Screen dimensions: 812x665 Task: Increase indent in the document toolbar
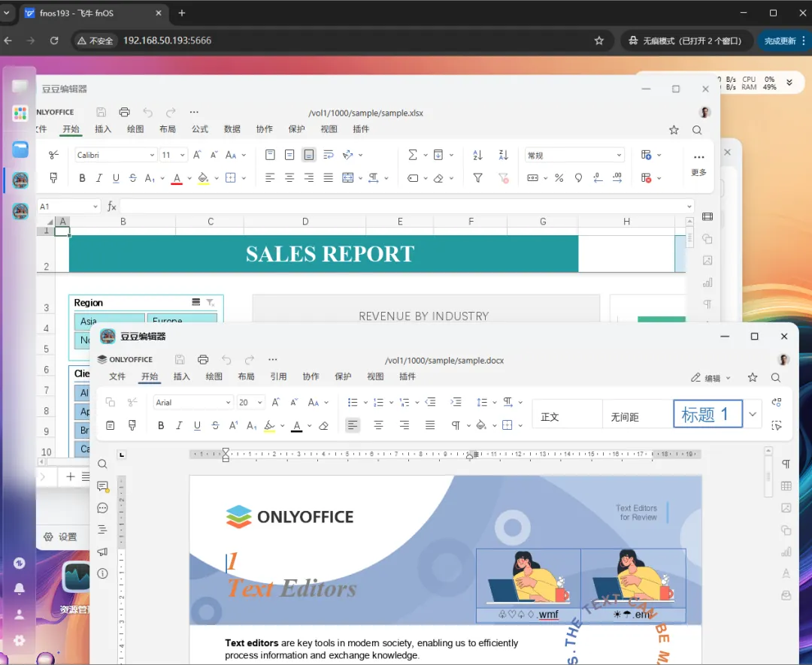tap(456, 402)
